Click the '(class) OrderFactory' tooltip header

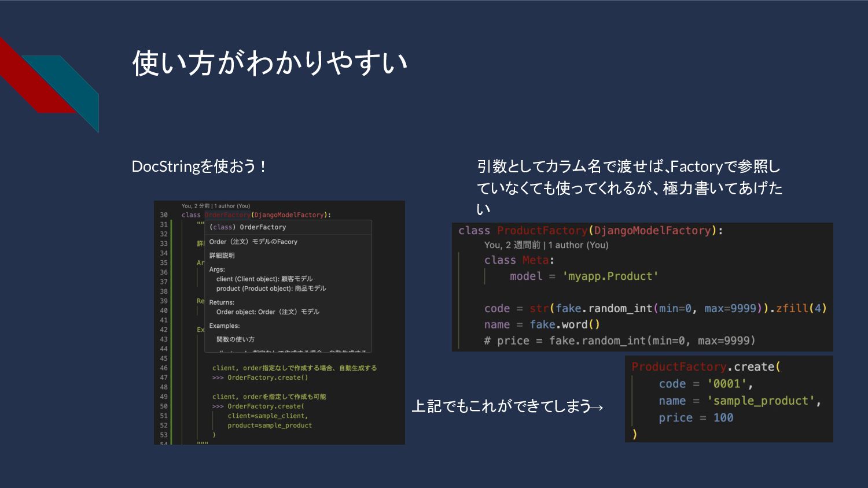[248, 227]
